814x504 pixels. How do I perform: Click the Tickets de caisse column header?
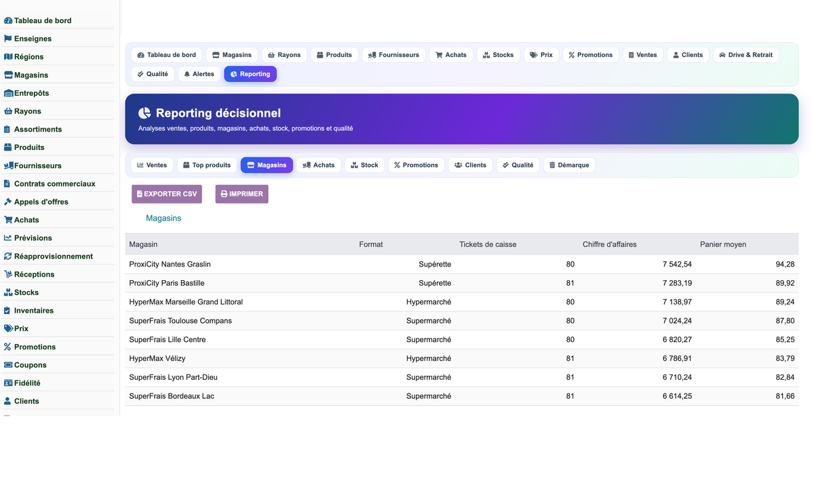pyautogui.click(x=488, y=244)
